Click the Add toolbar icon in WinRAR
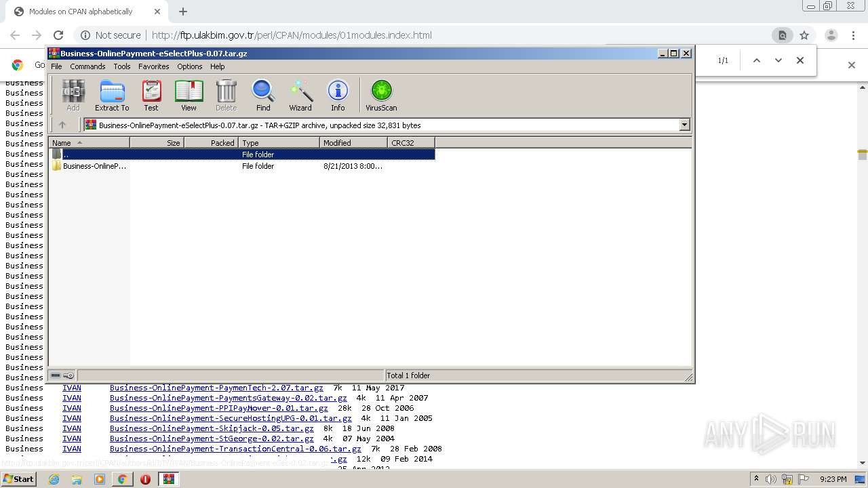868x488 pixels. tap(73, 95)
